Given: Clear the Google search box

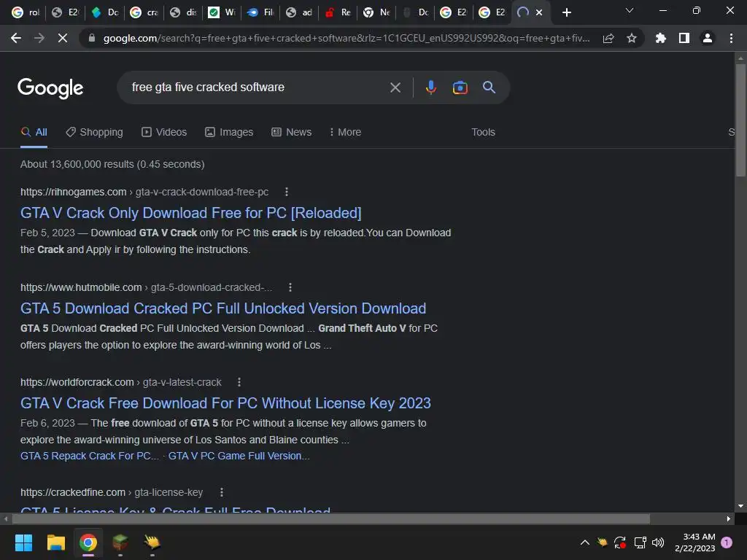Looking at the screenshot, I should [395, 87].
